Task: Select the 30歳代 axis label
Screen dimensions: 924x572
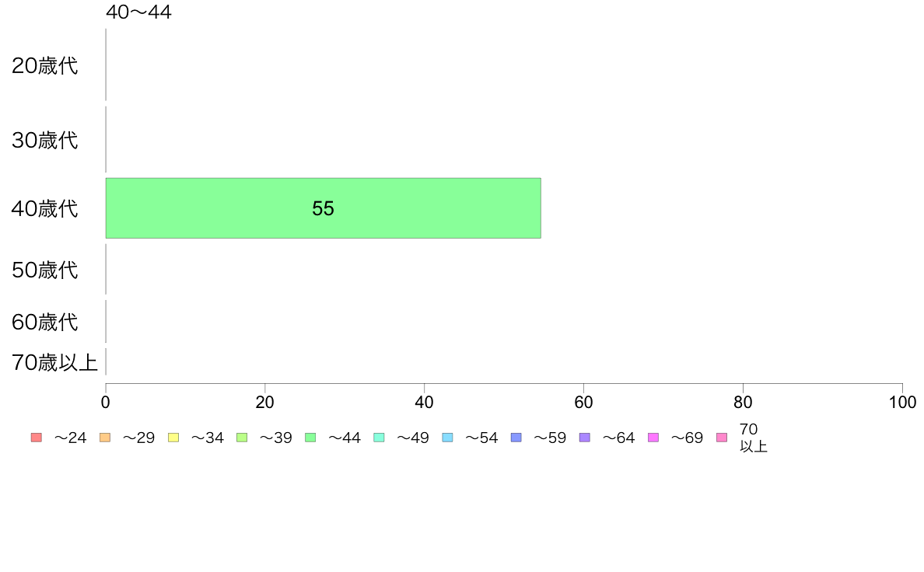Action: click(45, 140)
